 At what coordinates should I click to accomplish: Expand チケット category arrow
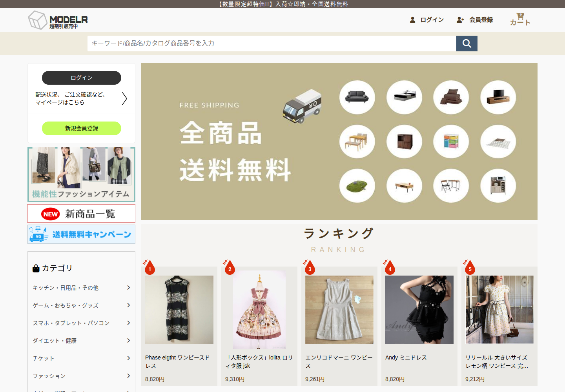point(128,358)
